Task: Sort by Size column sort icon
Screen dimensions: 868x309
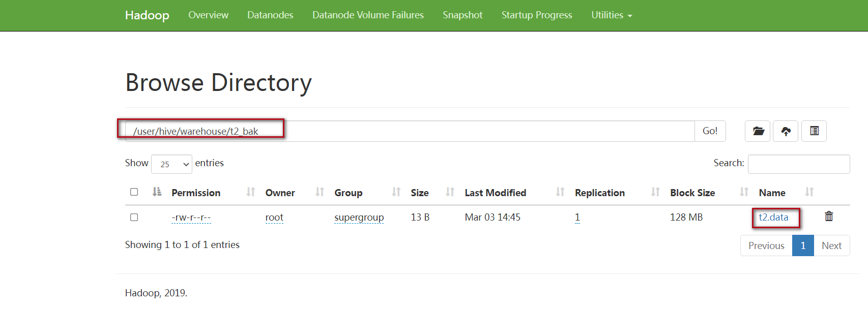Action: tap(450, 192)
